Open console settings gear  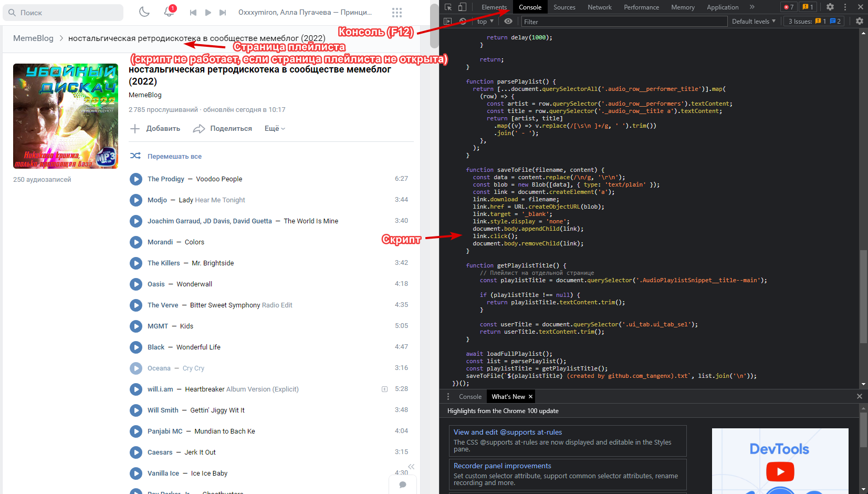click(x=860, y=22)
